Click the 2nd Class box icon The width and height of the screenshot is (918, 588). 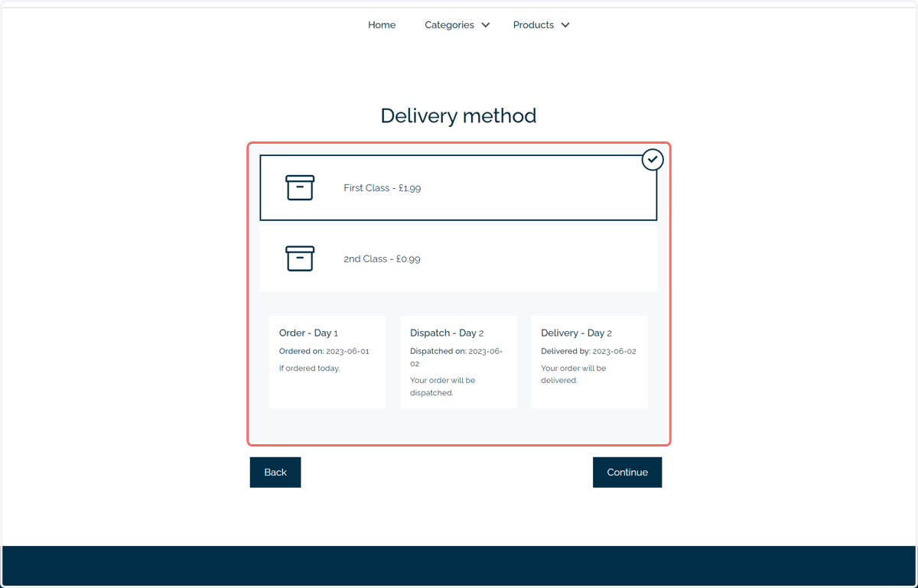pyautogui.click(x=300, y=258)
